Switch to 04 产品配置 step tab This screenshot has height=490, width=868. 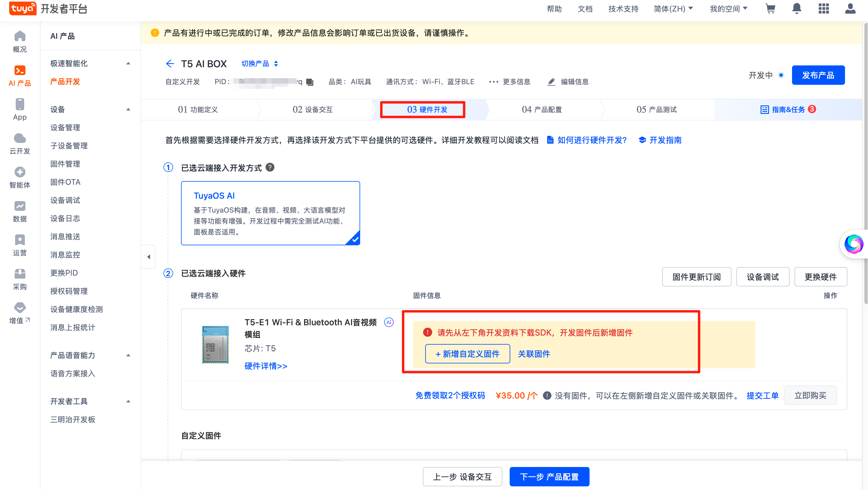pos(542,109)
